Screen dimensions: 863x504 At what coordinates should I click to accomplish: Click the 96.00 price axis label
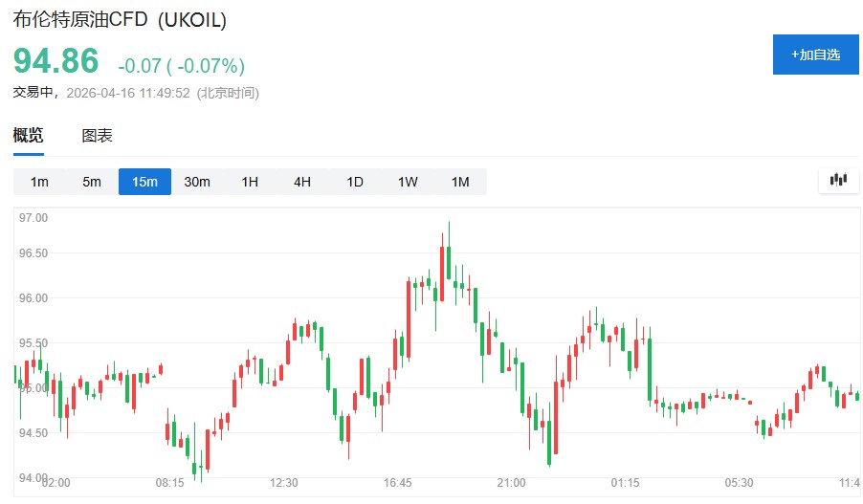33,298
